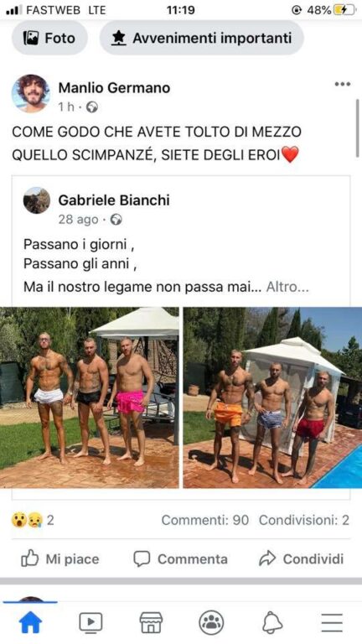Tap Gabriele Bianchi's avatar thumbnail
The image size is (362, 644).
pos(37,200)
